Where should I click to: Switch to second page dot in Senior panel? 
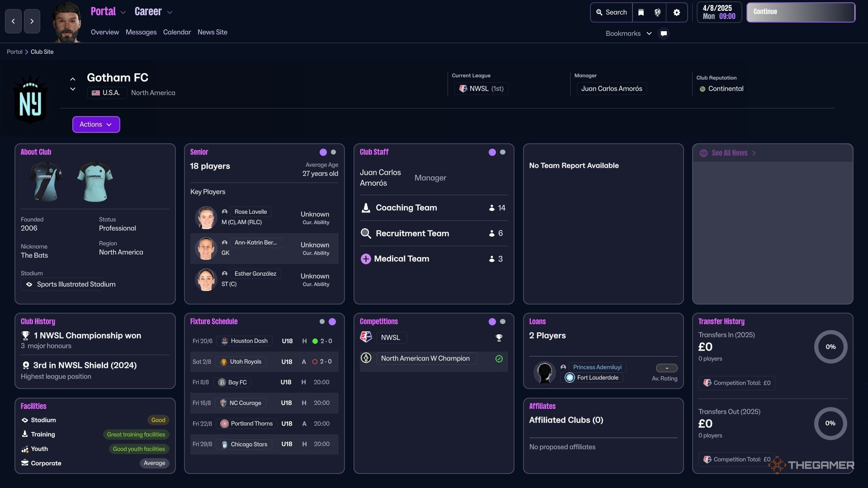pyautogui.click(x=333, y=152)
